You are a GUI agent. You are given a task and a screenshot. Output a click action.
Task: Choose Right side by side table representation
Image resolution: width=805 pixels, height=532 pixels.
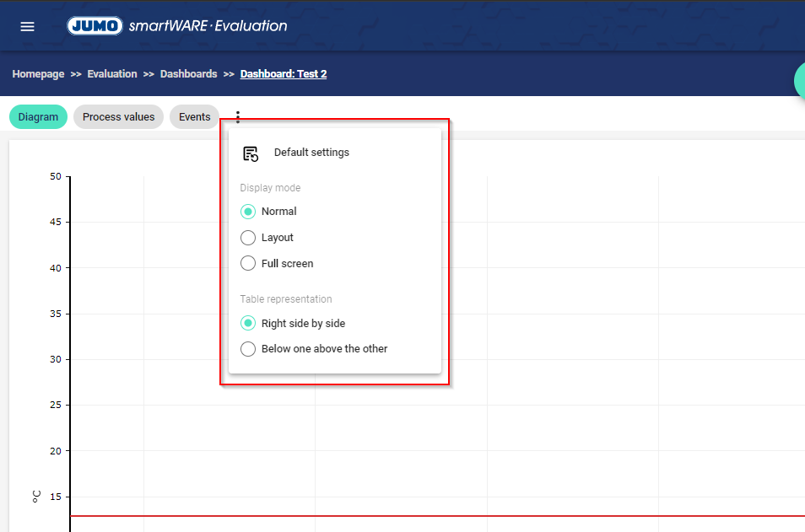pos(248,323)
